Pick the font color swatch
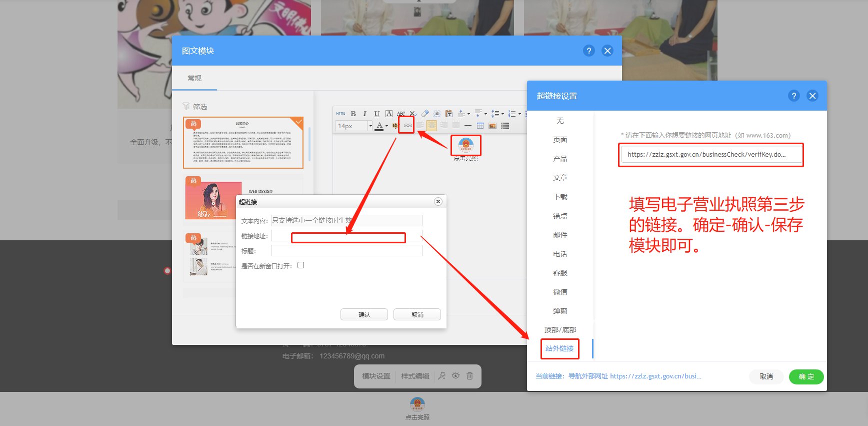868x426 pixels. 379,126
